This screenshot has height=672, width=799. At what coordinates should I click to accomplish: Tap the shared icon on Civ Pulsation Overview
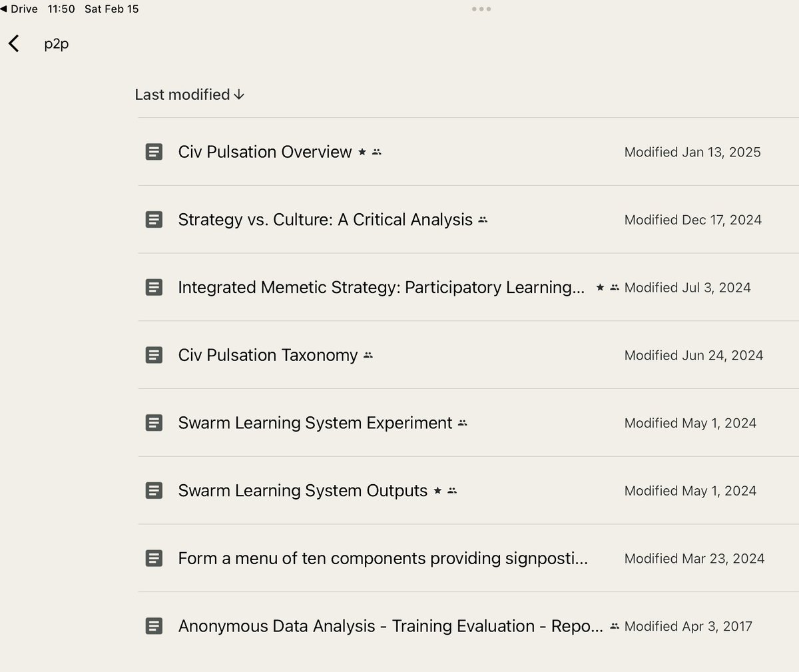click(377, 152)
